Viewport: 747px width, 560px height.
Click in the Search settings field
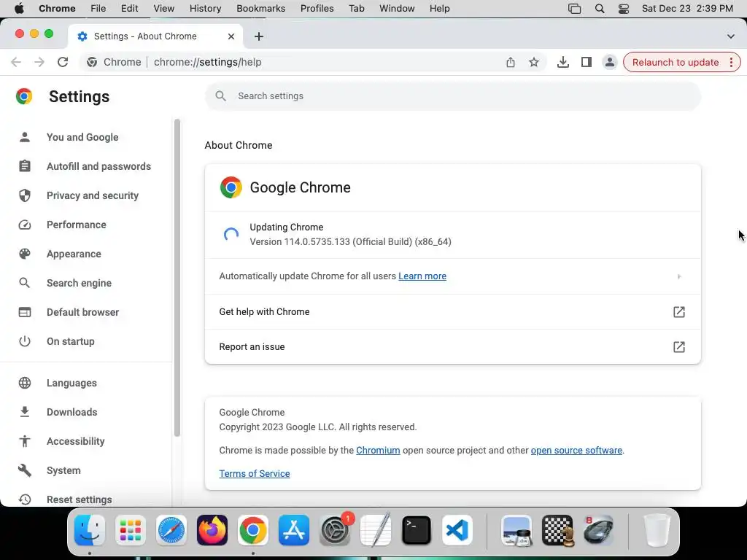[x=452, y=96]
